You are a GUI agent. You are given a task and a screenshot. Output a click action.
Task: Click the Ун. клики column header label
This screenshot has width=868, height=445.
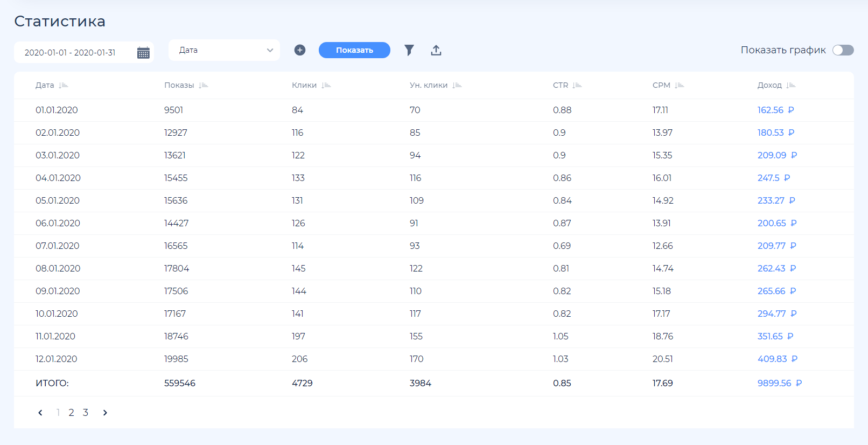[429, 85]
